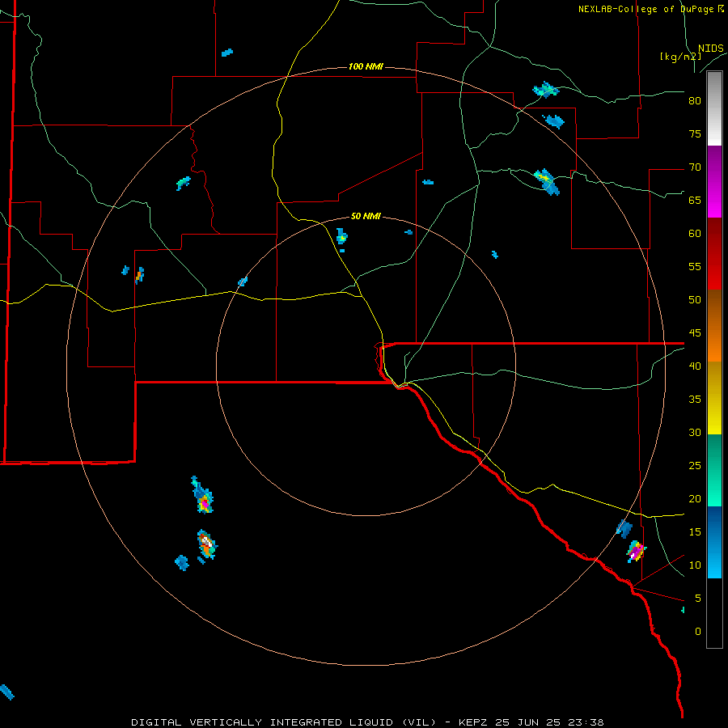Choose the 25 label beside the color bar
This screenshot has height=728, width=728.
(x=695, y=466)
